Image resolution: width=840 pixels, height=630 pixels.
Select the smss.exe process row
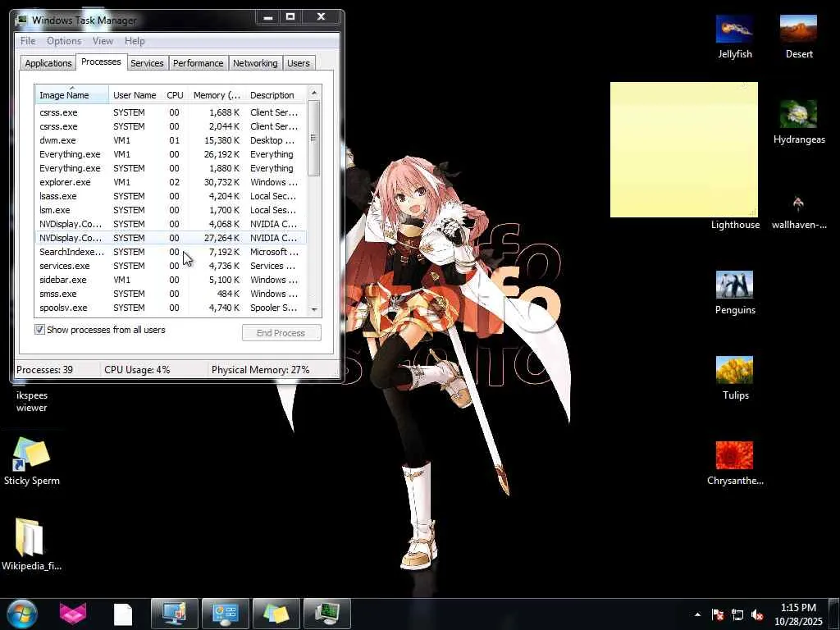pos(171,294)
